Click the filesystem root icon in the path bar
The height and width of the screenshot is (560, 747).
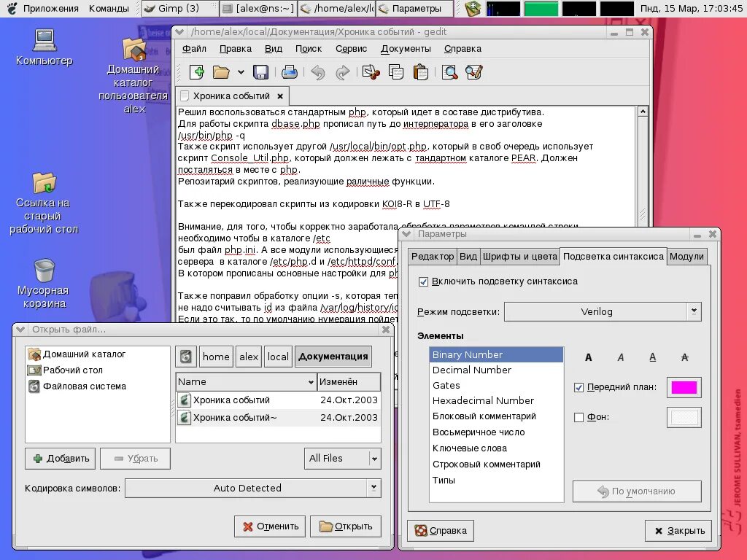pyautogui.click(x=186, y=357)
